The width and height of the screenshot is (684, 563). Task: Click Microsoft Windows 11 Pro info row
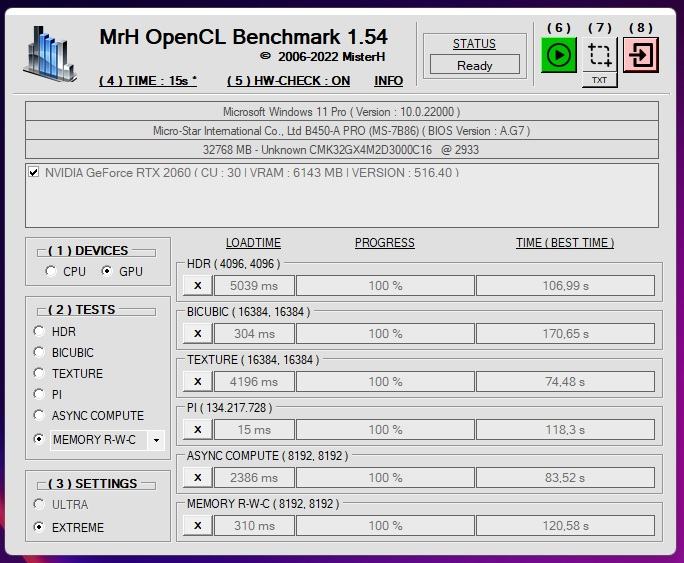pyautogui.click(x=342, y=112)
